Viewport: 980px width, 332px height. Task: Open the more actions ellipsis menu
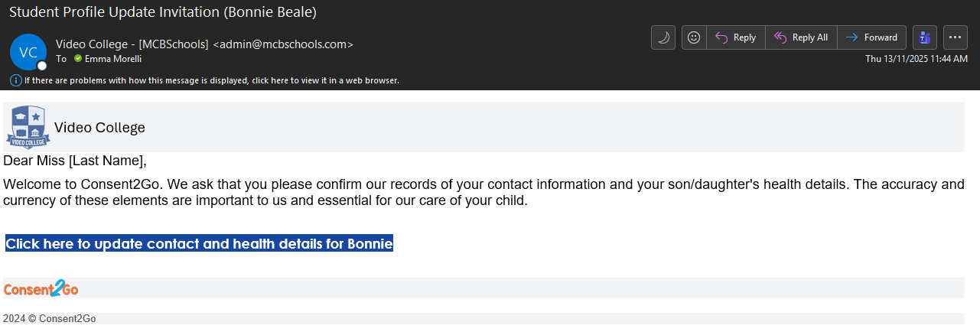coord(956,37)
